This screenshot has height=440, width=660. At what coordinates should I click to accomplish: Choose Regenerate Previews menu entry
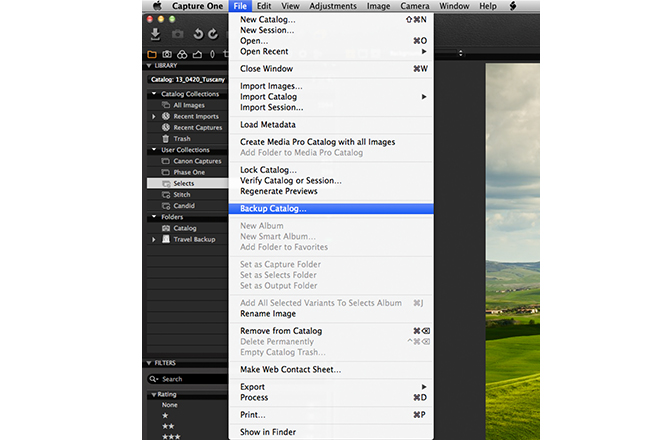tap(331, 191)
